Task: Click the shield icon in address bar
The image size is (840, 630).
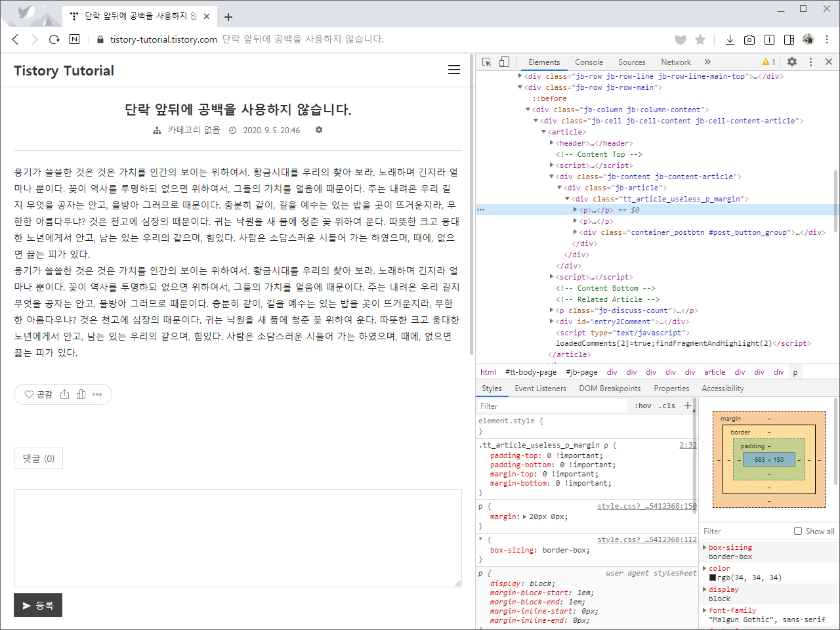Action: point(681,39)
